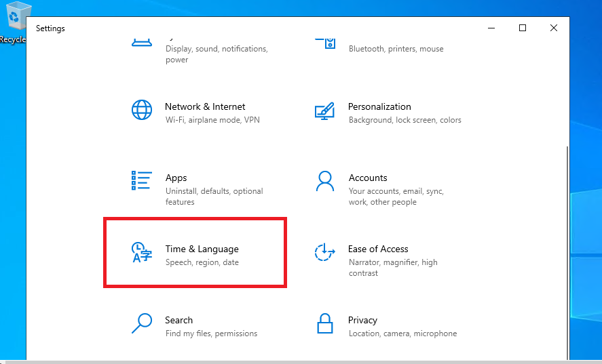Go to Personalization settings
Image resolution: width=602 pixels, height=364 pixels.
coord(379,106)
